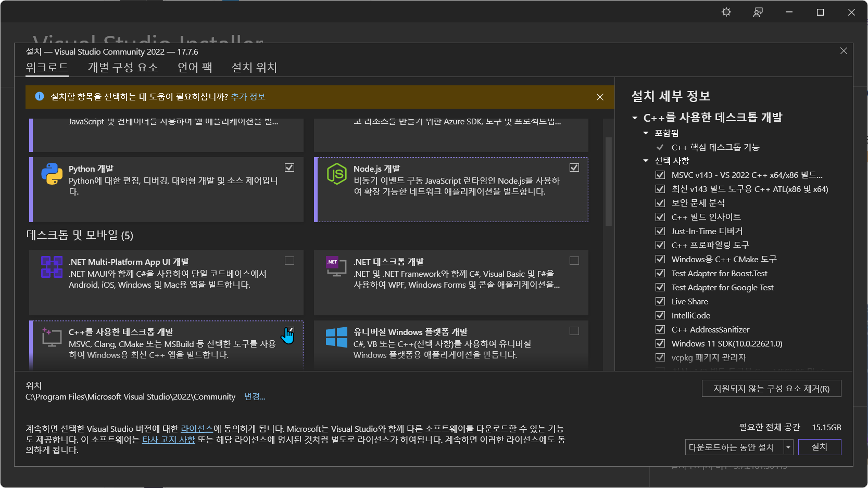
Task: Uncheck the IntelliCode option
Action: tap(660, 315)
